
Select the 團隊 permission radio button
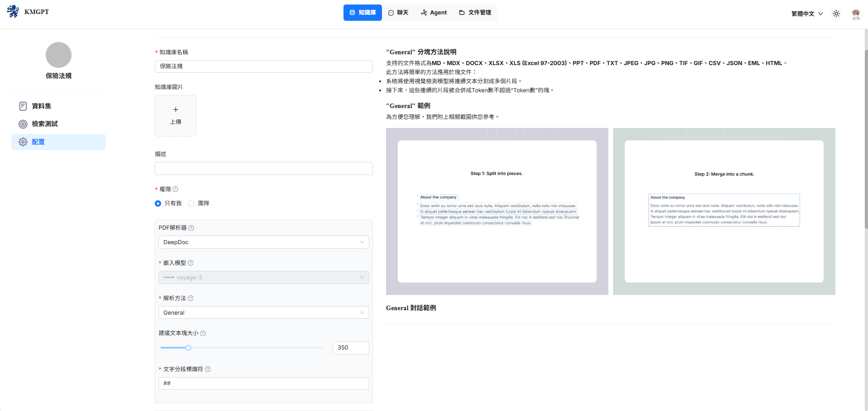coord(191,203)
